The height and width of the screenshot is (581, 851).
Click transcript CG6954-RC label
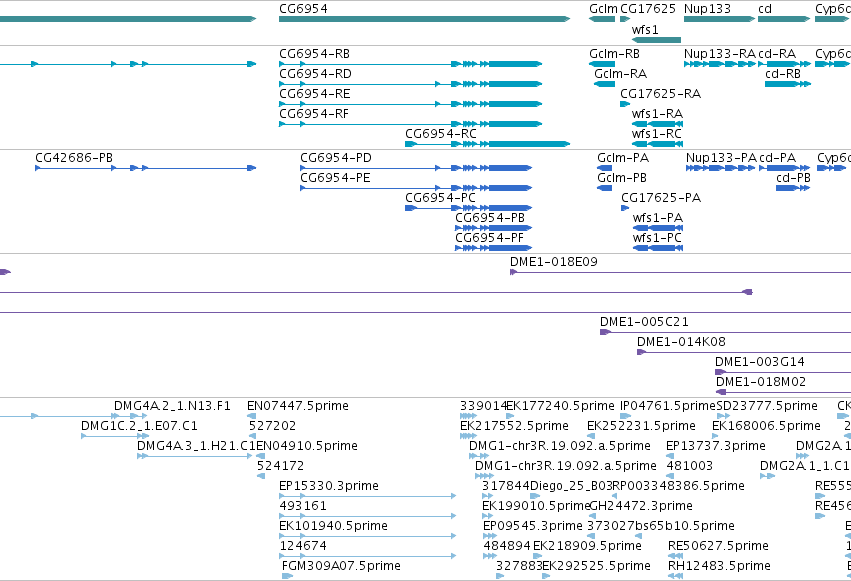441,134
